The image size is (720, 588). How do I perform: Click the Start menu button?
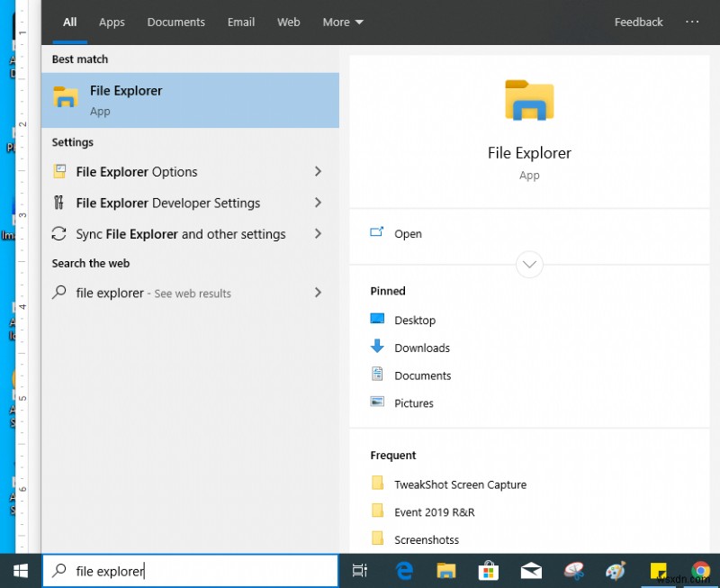click(19, 571)
